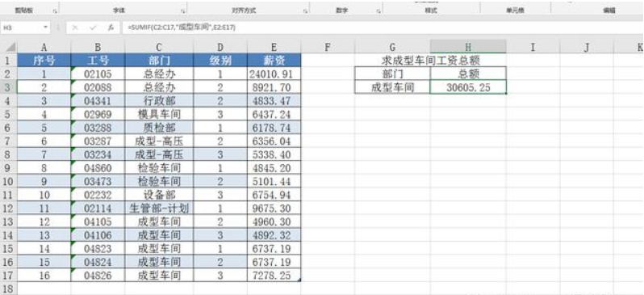
Task: Click the select-all triangle at grid corner
Action: point(11,47)
